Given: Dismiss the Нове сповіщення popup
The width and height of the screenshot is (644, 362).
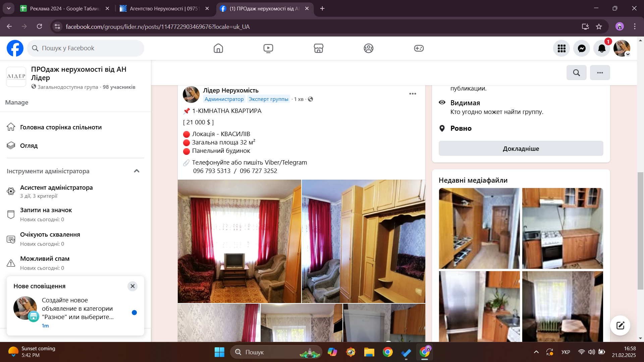Looking at the screenshot, I should (132, 286).
